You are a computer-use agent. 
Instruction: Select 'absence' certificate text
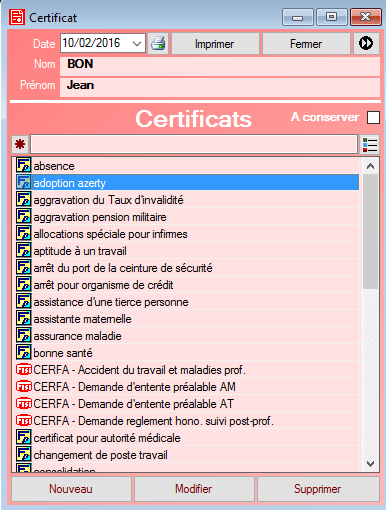tap(54, 166)
